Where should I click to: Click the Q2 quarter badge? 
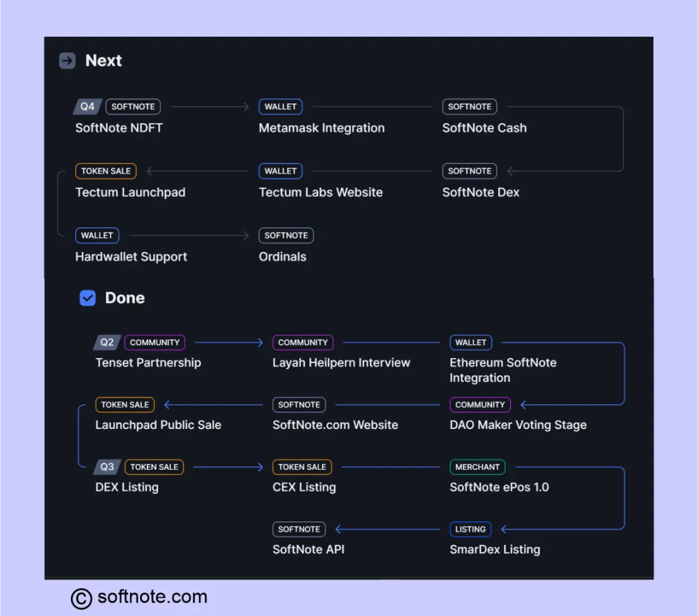(107, 343)
